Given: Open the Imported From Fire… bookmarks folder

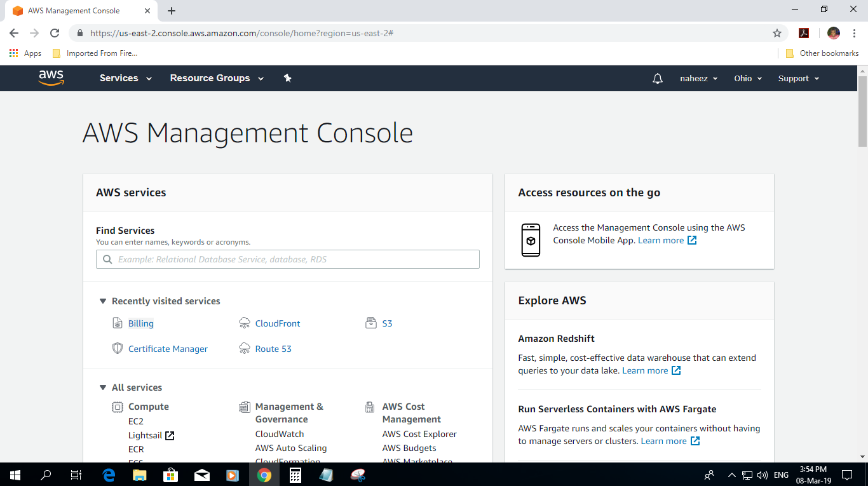Looking at the screenshot, I should click(x=95, y=53).
